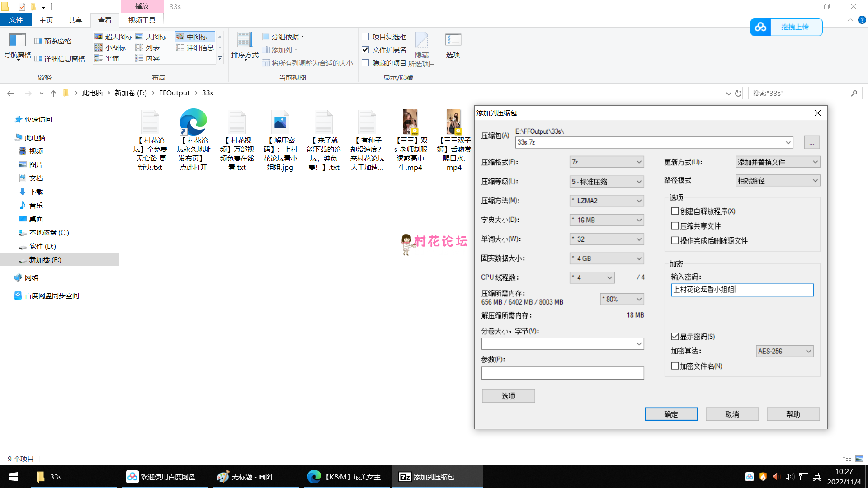Click the hide selected items icon

tap(421, 41)
